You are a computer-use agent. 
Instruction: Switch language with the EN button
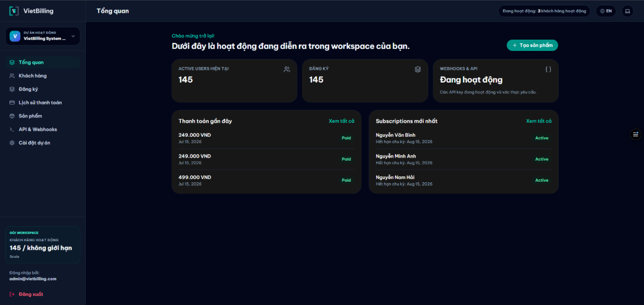[606, 11]
